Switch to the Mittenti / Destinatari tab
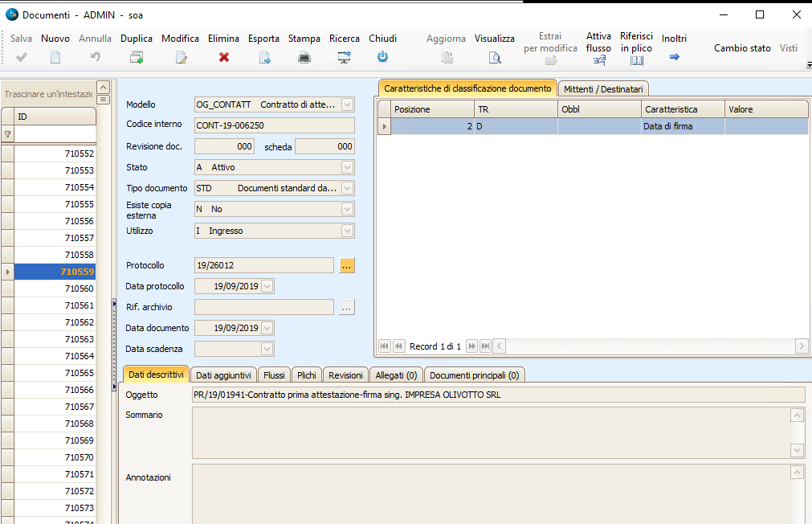The width and height of the screenshot is (812, 524). click(x=603, y=88)
